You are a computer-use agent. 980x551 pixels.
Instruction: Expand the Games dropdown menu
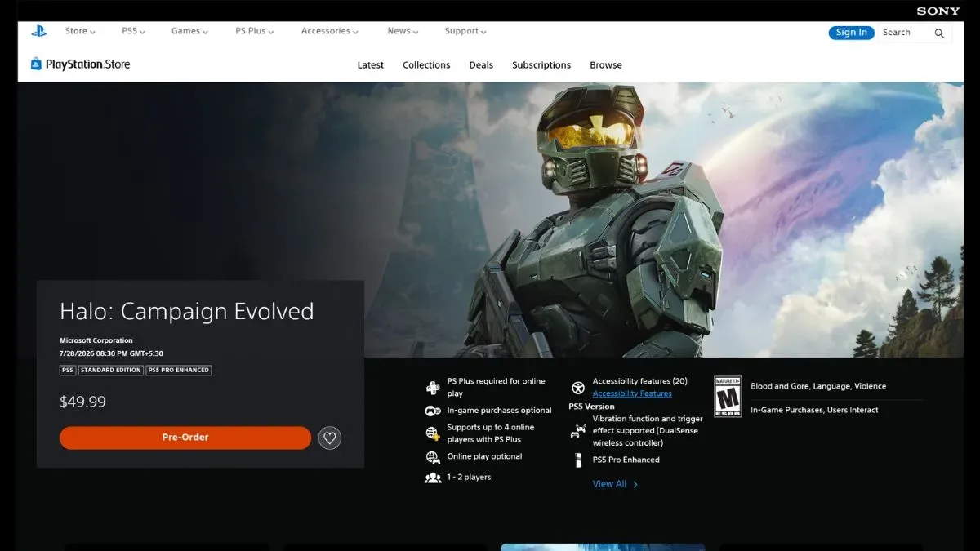coord(189,31)
